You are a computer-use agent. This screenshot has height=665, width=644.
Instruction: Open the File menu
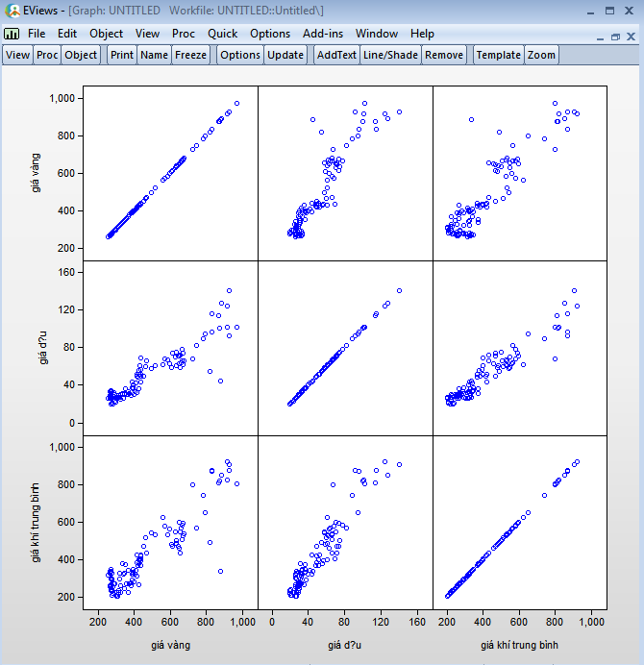tap(37, 34)
